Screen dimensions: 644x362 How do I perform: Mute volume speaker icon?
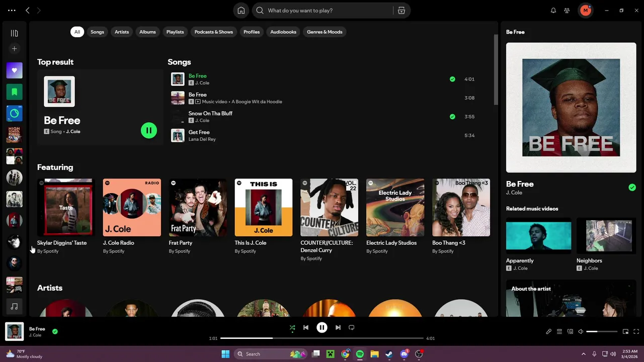581,332
